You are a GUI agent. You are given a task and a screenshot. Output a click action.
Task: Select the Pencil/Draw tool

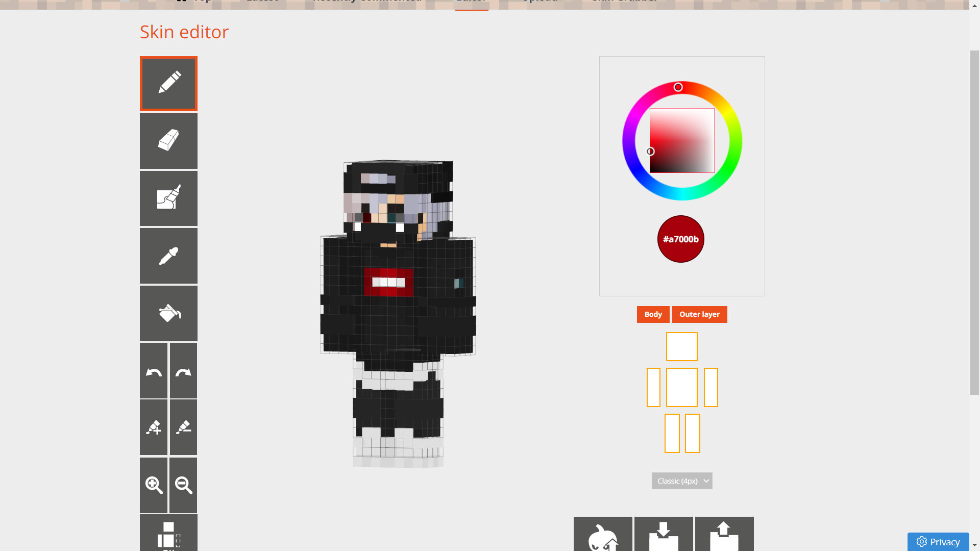click(x=168, y=84)
